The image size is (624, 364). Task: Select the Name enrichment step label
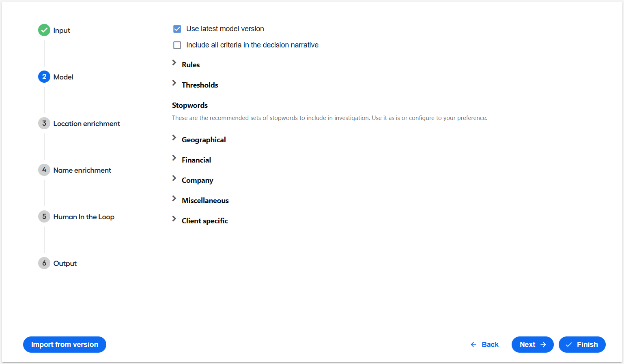(x=82, y=170)
